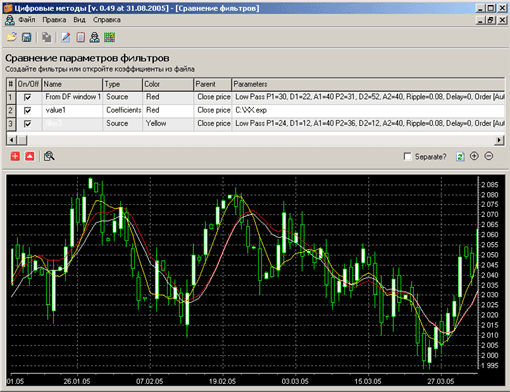
Task: Restore the inner child window
Action: [x=491, y=20]
